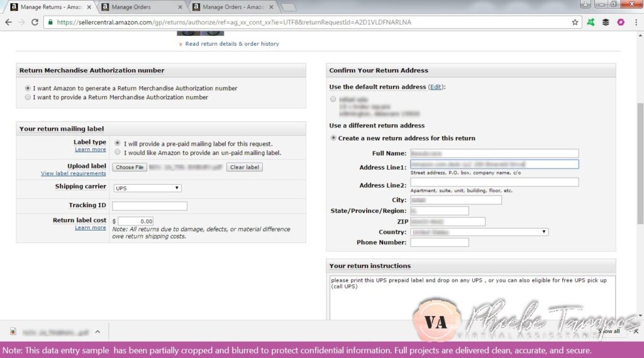Click the Clear label button
This screenshot has width=644, height=358.
[x=245, y=167]
